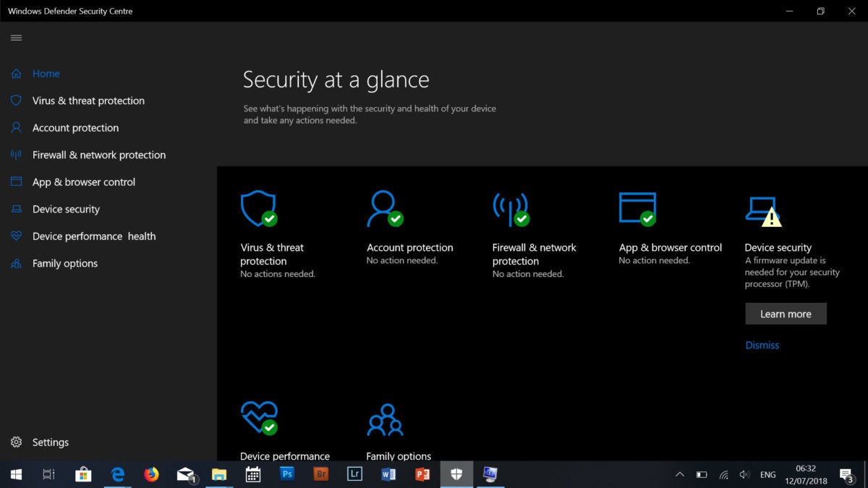The image size is (868, 488).
Task: Launch Firefox from the taskbar
Action: tap(151, 474)
